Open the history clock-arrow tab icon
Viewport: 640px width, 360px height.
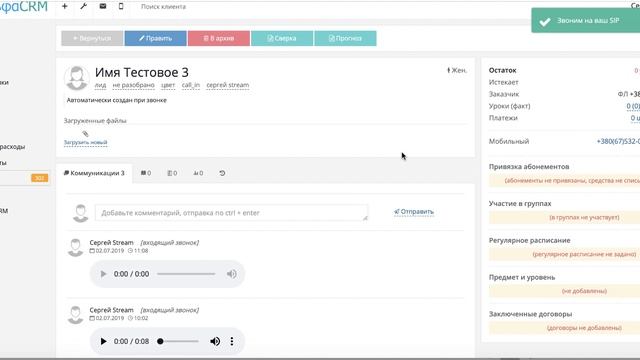tap(222, 173)
